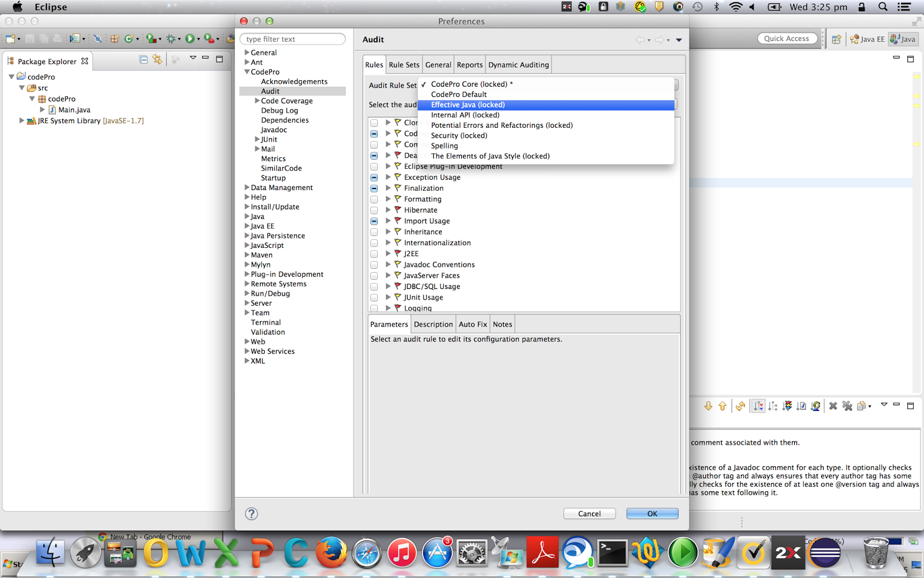Viewport: 924px width, 578px height.
Task: Enable the Hibernate rule checkbox
Action: 374,210
